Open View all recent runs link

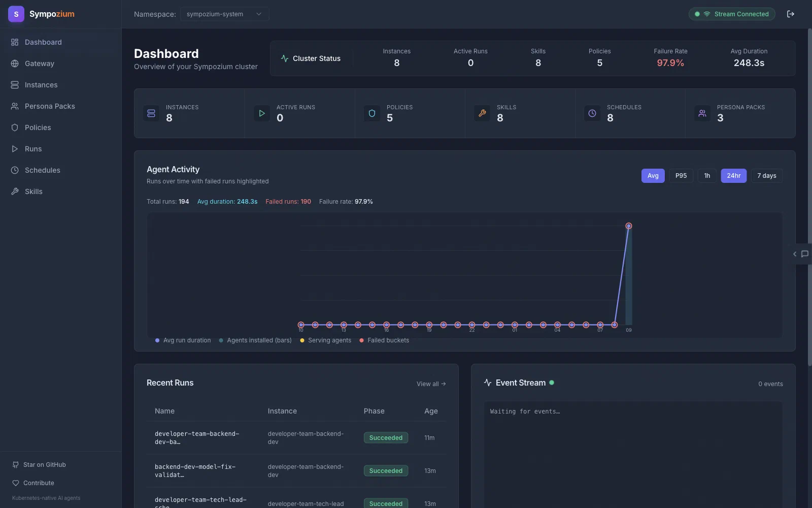tap(431, 384)
